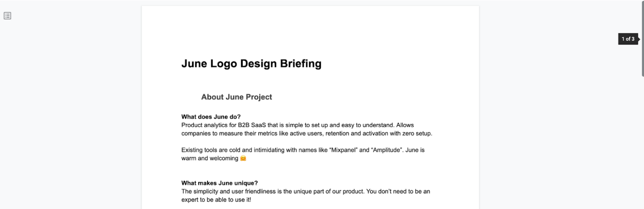The height and width of the screenshot is (209, 644).
Task: Click the 'expert to be able to use it!' line
Action: (216, 199)
